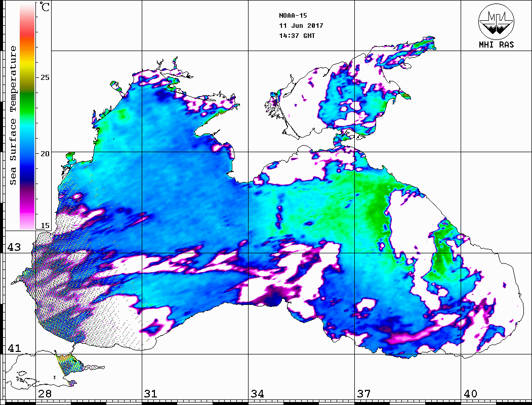Click longitude label '31'

pos(151,393)
